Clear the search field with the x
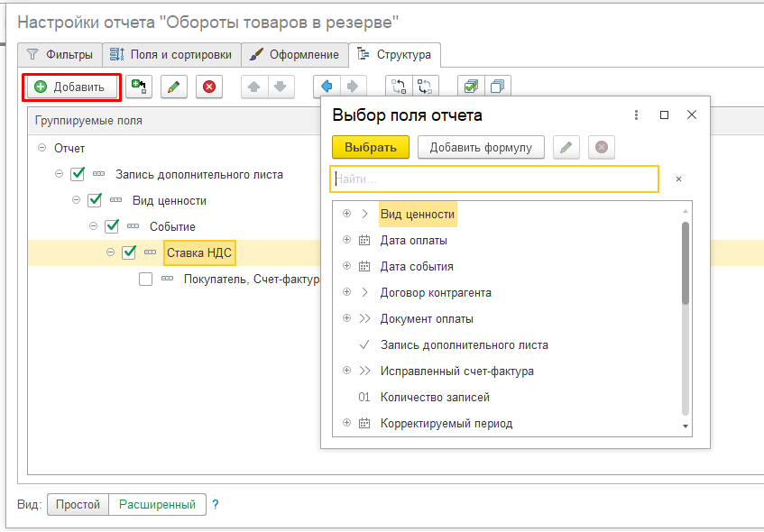Image resolution: width=764 pixels, height=532 pixels. [x=678, y=179]
